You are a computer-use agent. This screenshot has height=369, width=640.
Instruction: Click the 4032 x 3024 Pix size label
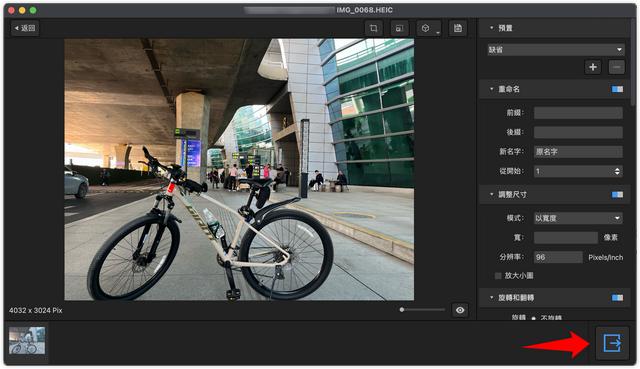click(36, 310)
